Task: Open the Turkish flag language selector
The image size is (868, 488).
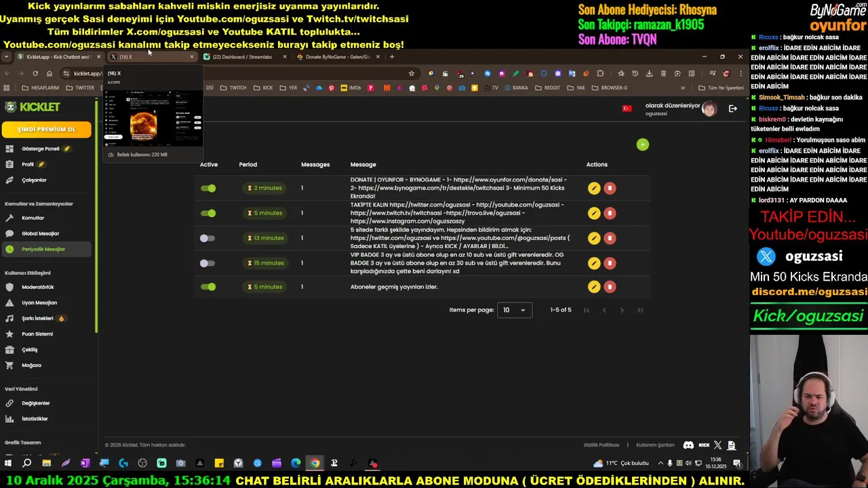Action: click(x=627, y=108)
